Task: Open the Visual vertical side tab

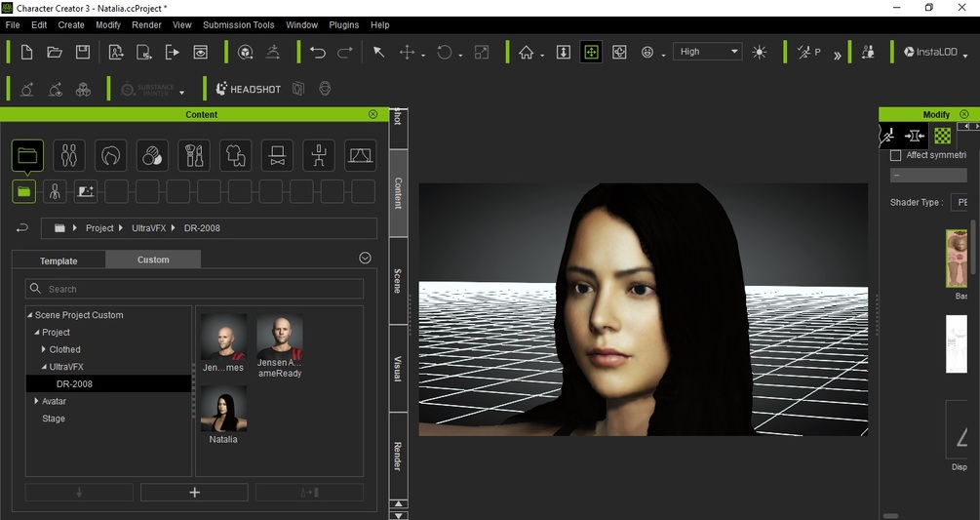Action: (398, 369)
